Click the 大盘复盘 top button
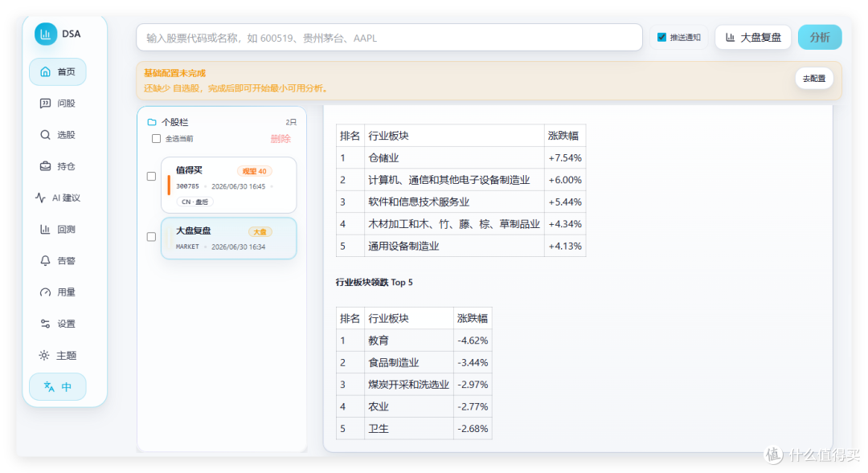 pyautogui.click(x=753, y=38)
